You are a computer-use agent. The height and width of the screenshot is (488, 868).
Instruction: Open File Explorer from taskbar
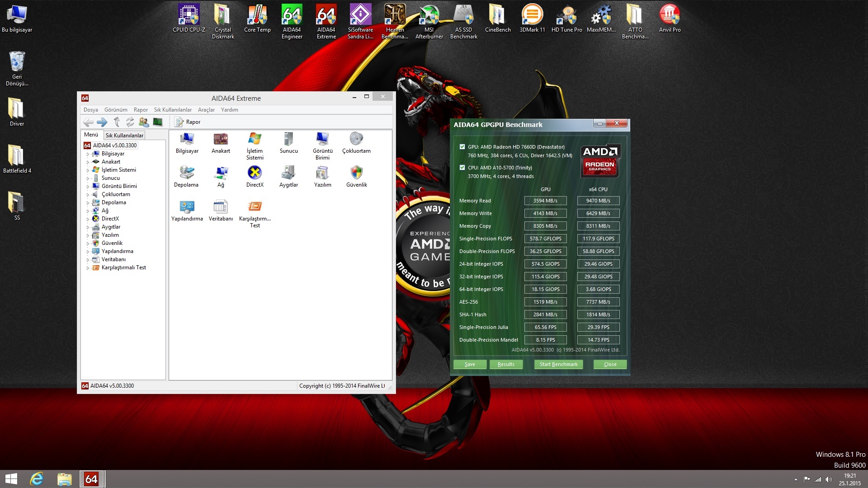point(64,479)
